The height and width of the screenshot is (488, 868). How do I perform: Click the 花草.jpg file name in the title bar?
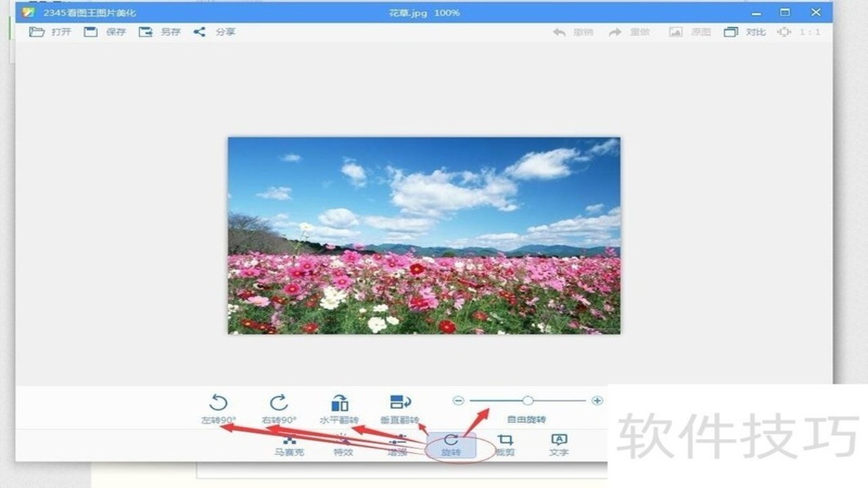pyautogui.click(x=409, y=13)
